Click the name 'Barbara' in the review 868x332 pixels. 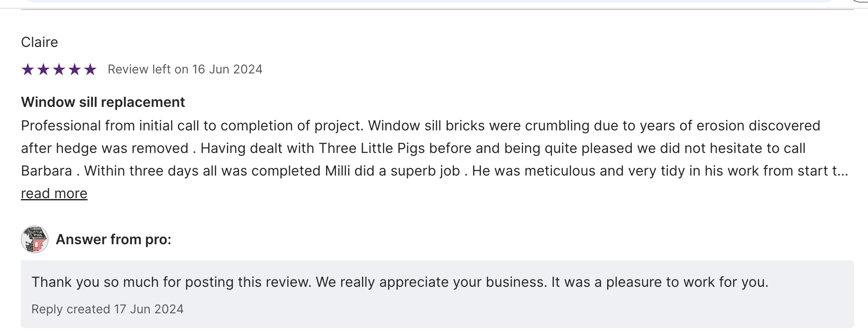(x=46, y=171)
